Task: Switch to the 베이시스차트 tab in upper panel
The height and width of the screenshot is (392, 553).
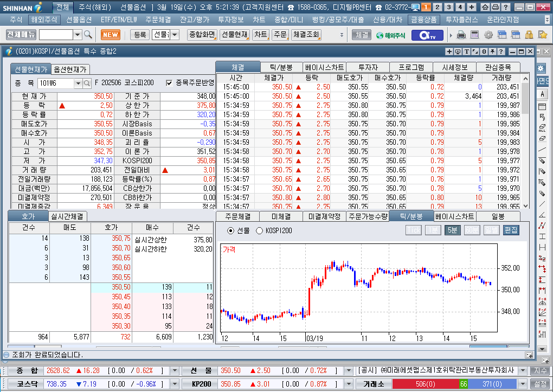Action: point(324,67)
